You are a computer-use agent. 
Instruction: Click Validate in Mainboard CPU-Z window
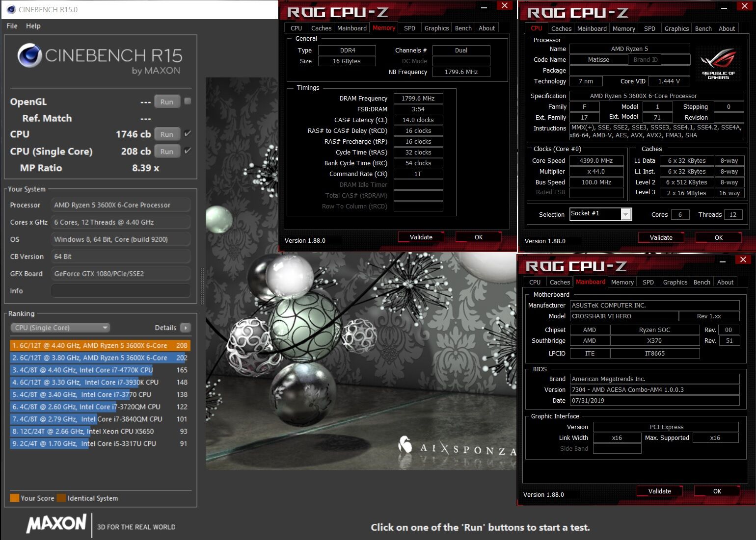click(x=660, y=491)
